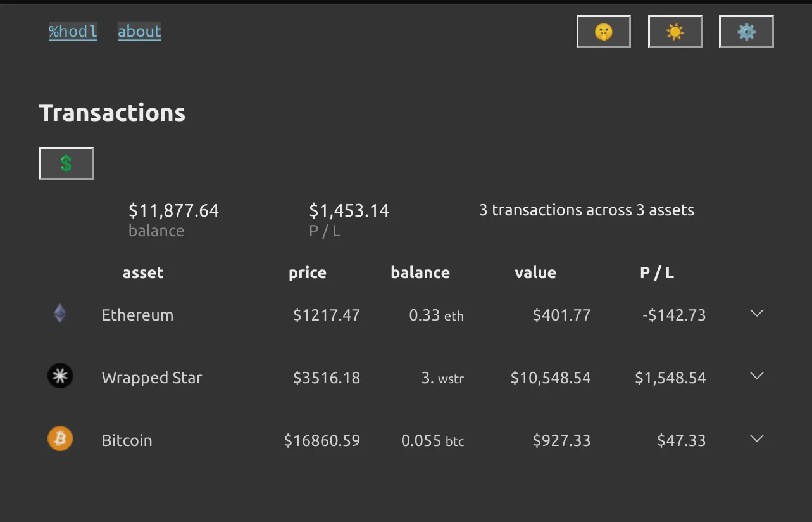Select the Wrapped Star asset name
The height and width of the screenshot is (522, 812).
[x=152, y=378]
